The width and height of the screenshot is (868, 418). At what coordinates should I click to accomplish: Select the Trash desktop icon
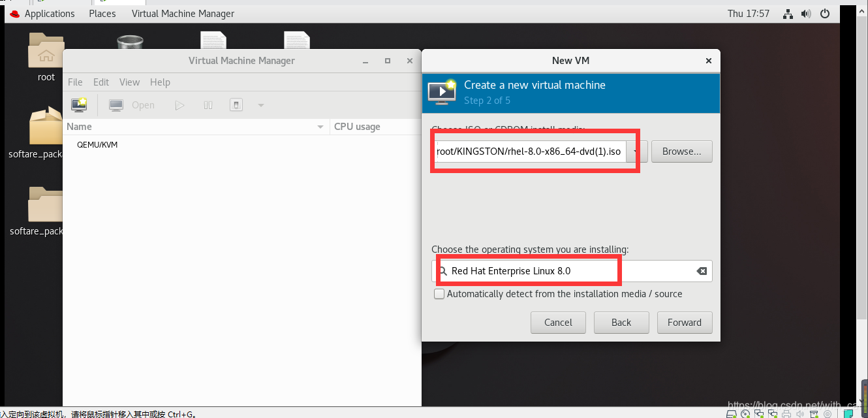130,41
